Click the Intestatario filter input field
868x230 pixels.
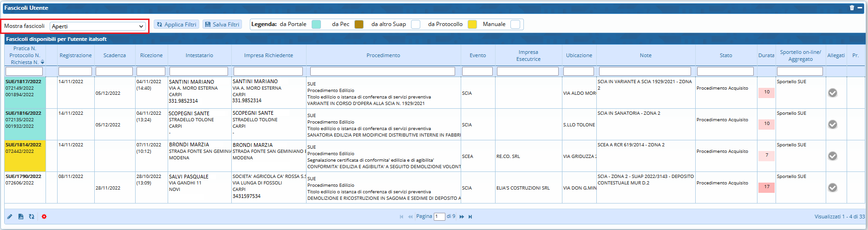199,72
